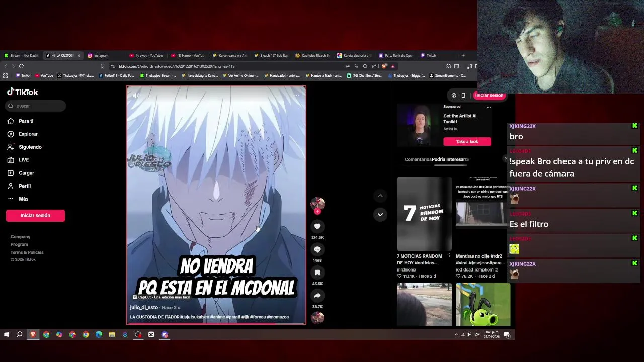Save the video with the bookmark icon
Screen dimensions: 644x362
[x=317, y=273]
